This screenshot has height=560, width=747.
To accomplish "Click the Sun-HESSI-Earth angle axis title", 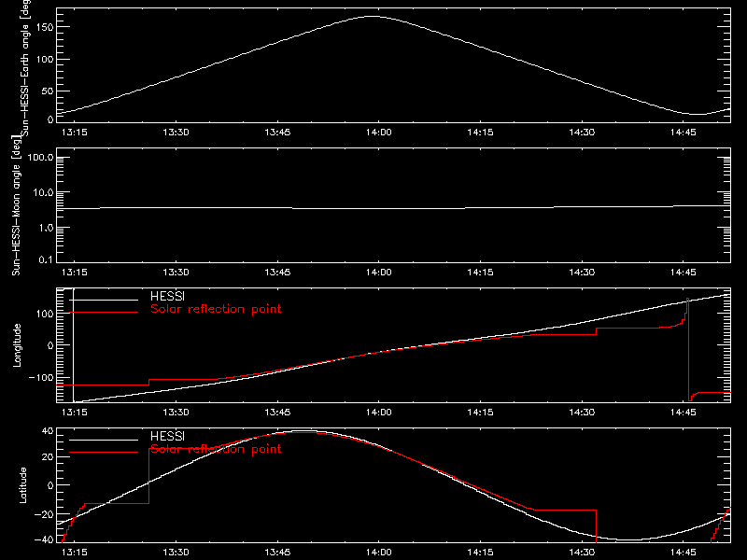I will pyautogui.click(x=26, y=68).
